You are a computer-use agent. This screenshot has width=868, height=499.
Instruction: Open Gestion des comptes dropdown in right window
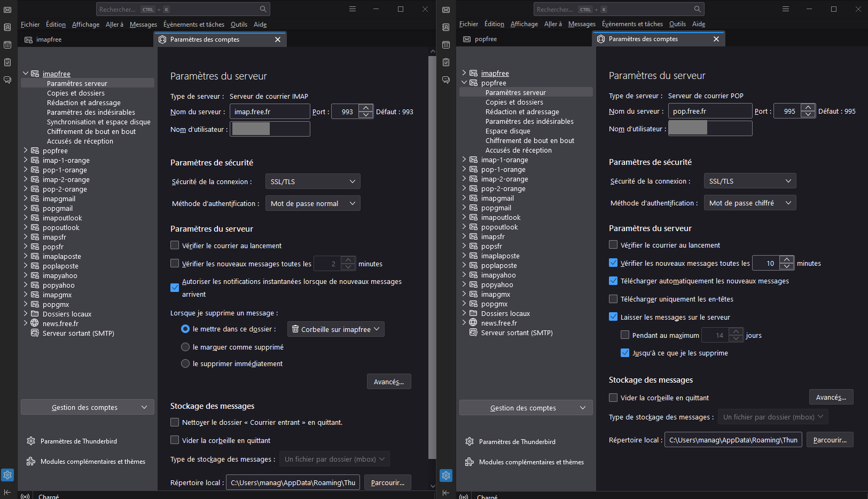(526, 408)
